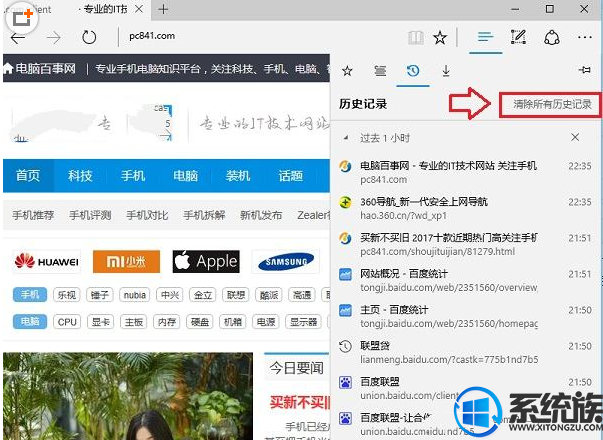
Task: Toggle the Hub panel icon
Action: pos(485,37)
